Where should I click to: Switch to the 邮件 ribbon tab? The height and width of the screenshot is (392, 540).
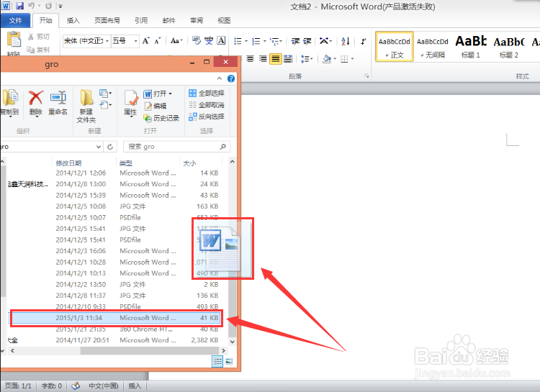168,21
